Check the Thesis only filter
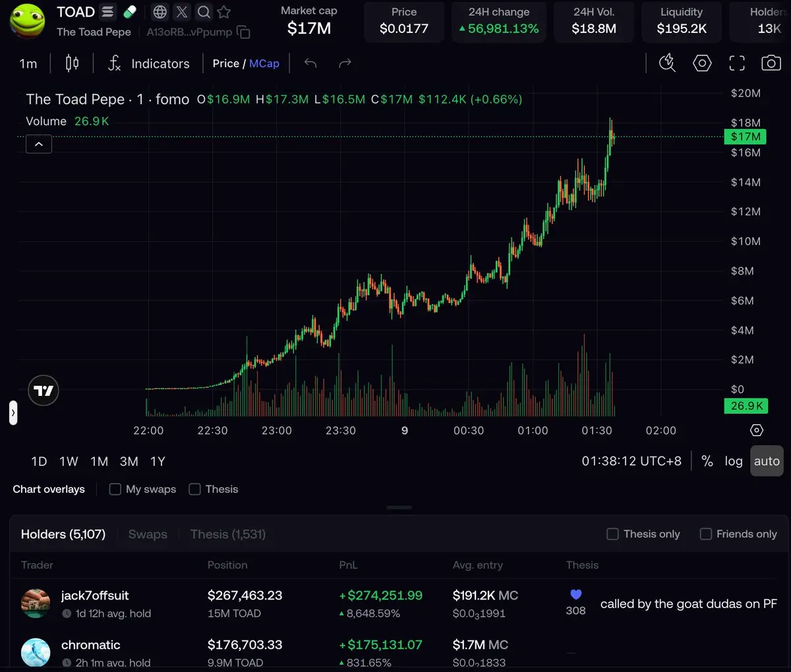The width and height of the screenshot is (791, 672). (612, 534)
